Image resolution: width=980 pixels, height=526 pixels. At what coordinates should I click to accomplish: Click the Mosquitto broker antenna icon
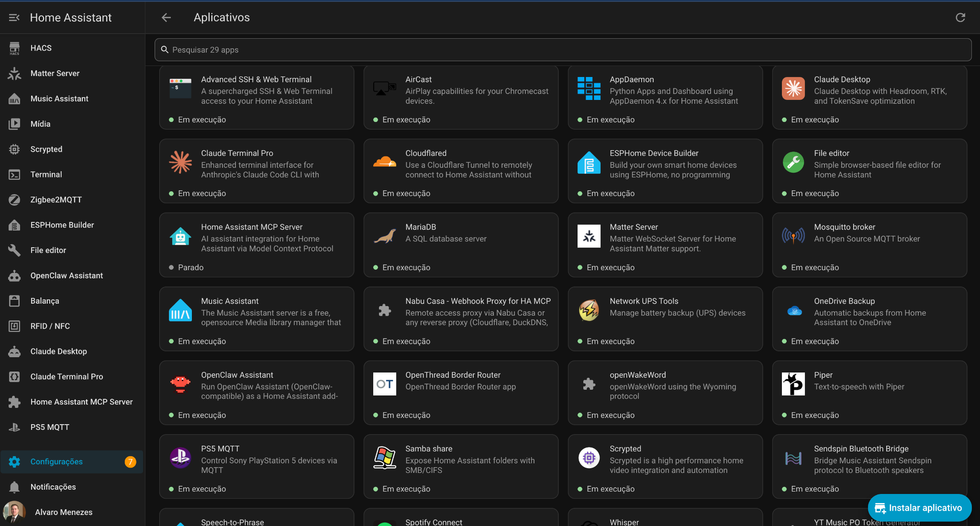pyautogui.click(x=793, y=236)
